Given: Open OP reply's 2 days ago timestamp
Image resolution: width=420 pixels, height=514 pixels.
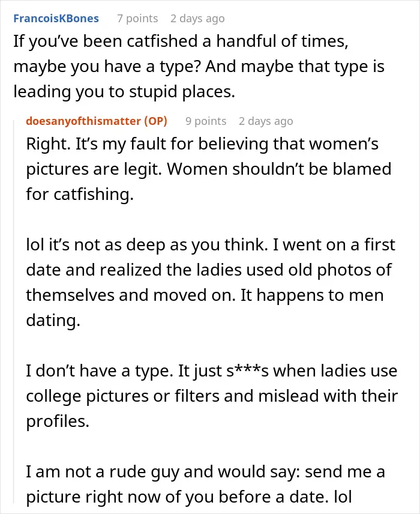Looking at the screenshot, I should [x=266, y=121].
